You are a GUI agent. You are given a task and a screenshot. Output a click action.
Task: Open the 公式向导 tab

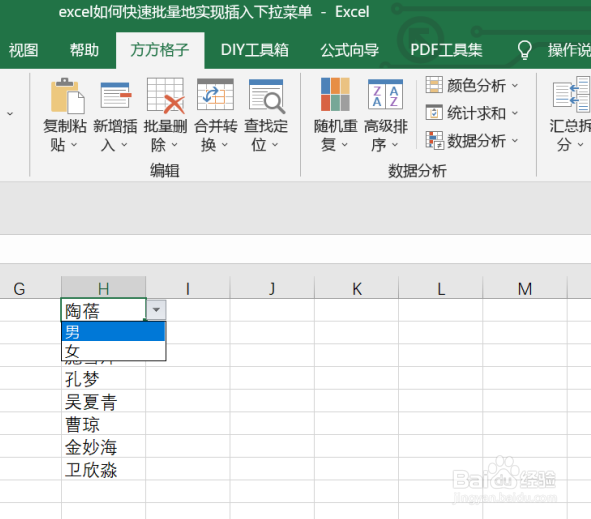tap(349, 50)
